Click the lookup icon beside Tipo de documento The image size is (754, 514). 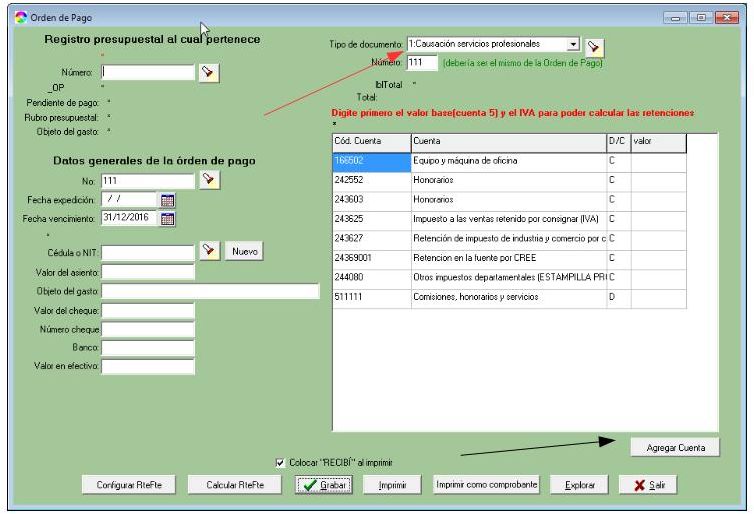coord(594,48)
